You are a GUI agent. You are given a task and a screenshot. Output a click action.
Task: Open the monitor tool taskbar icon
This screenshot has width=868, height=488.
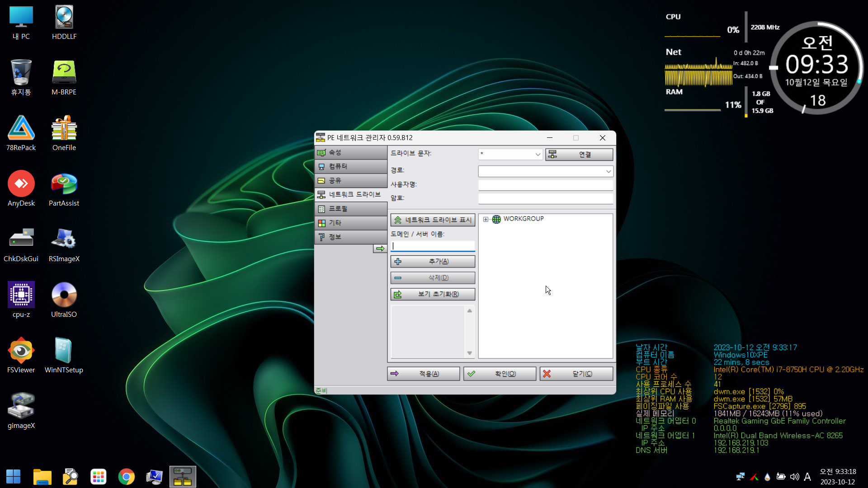tap(155, 477)
